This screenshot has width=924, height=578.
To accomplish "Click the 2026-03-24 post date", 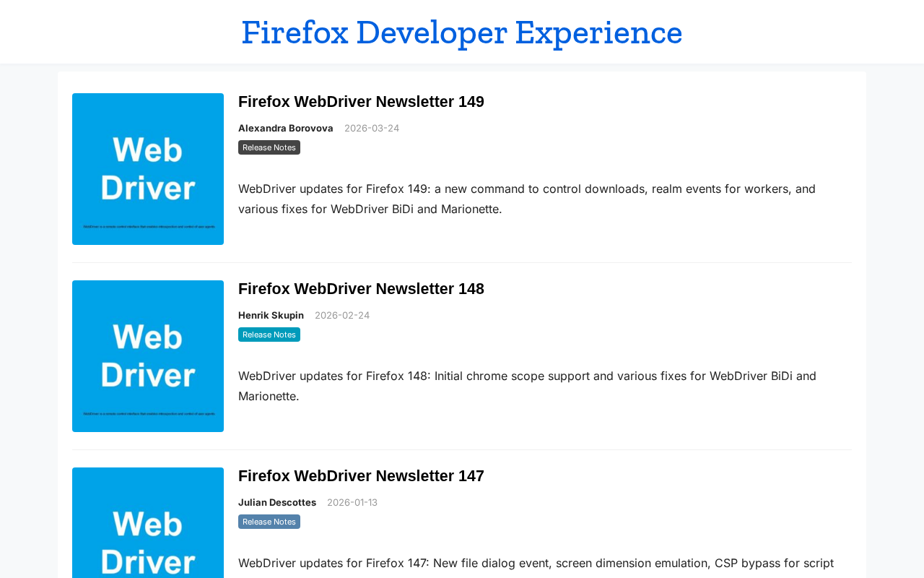I will pos(372,128).
